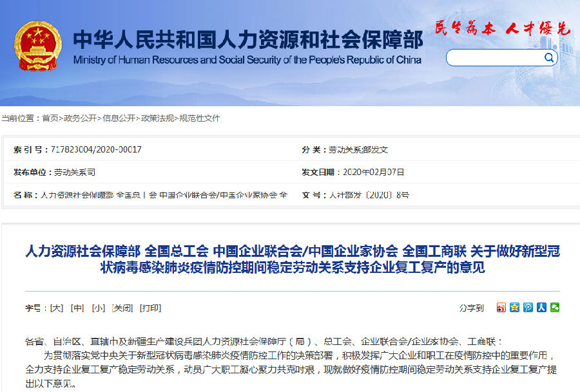Click the 打印 (print) link
The image size is (580, 392).
150,308
